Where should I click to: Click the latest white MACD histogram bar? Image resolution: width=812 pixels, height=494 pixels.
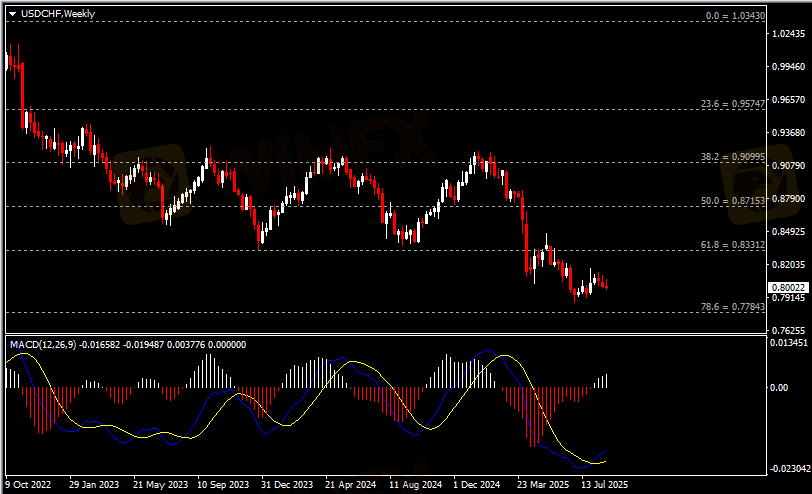(x=606, y=381)
